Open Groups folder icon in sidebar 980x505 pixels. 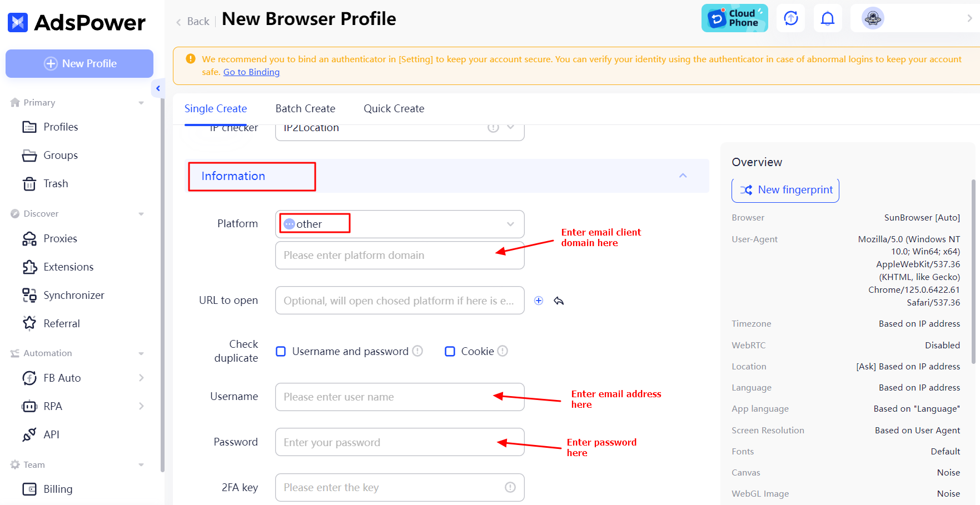[x=29, y=155]
